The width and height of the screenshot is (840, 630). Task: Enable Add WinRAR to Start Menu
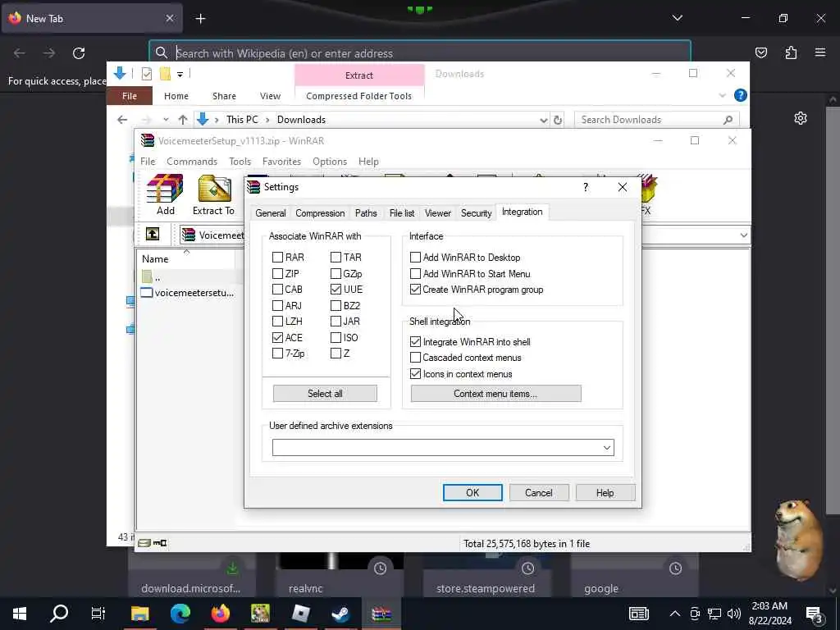[415, 274]
